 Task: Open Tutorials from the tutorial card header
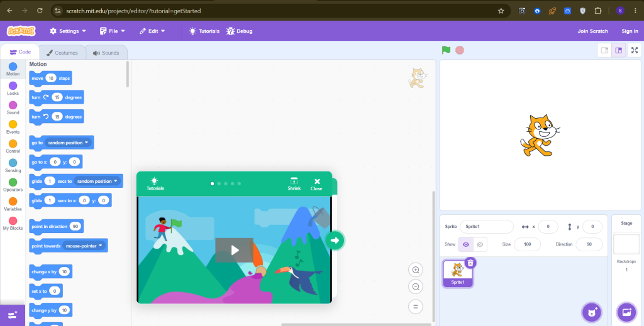[155, 183]
